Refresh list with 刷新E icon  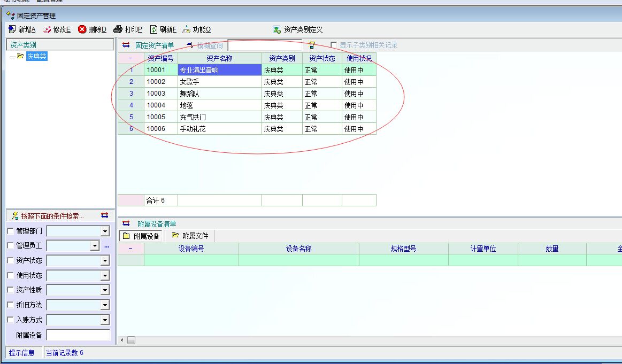click(x=153, y=29)
